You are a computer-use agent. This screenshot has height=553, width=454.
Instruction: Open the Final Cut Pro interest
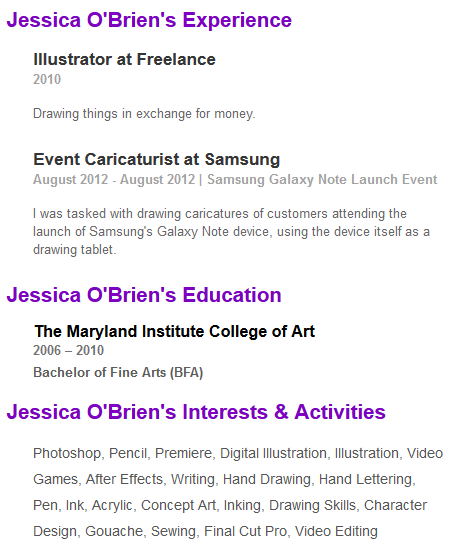point(246,531)
